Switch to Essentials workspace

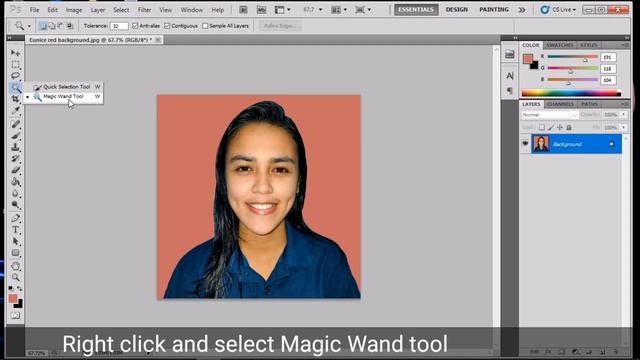coord(416,10)
